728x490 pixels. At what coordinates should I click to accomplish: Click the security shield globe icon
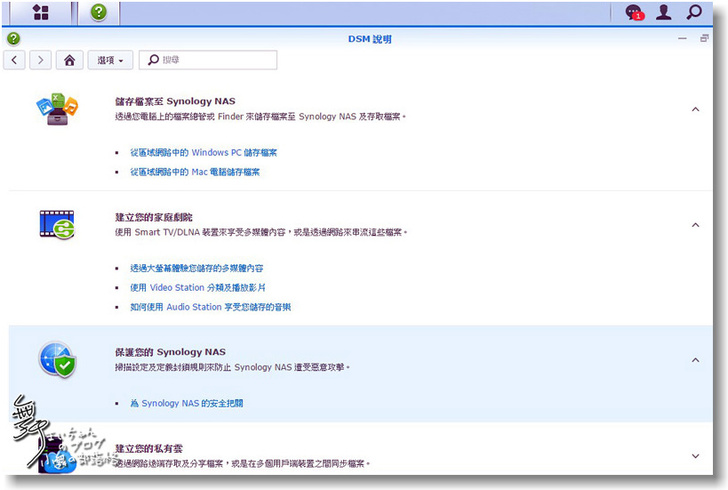coord(56,359)
